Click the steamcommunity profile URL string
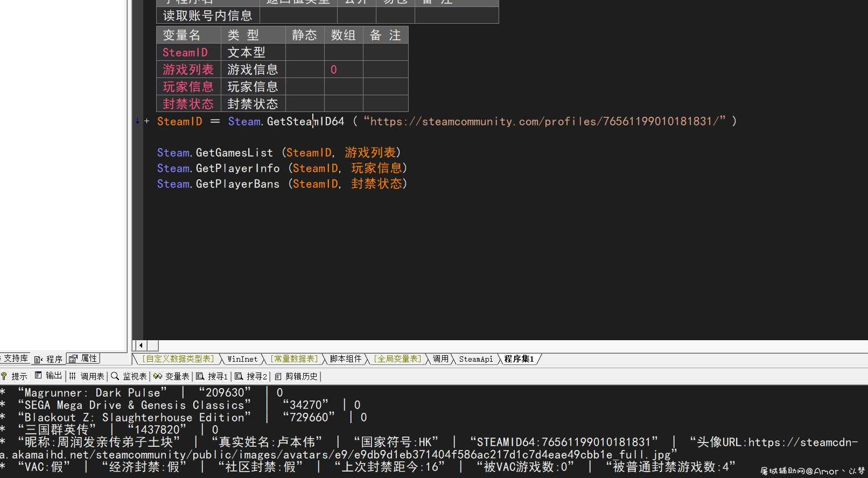This screenshot has width=868, height=478. pos(544,121)
